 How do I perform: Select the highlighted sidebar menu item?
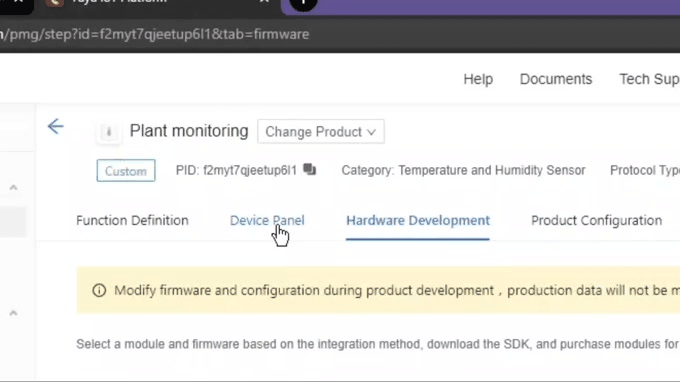[x=13, y=222]
